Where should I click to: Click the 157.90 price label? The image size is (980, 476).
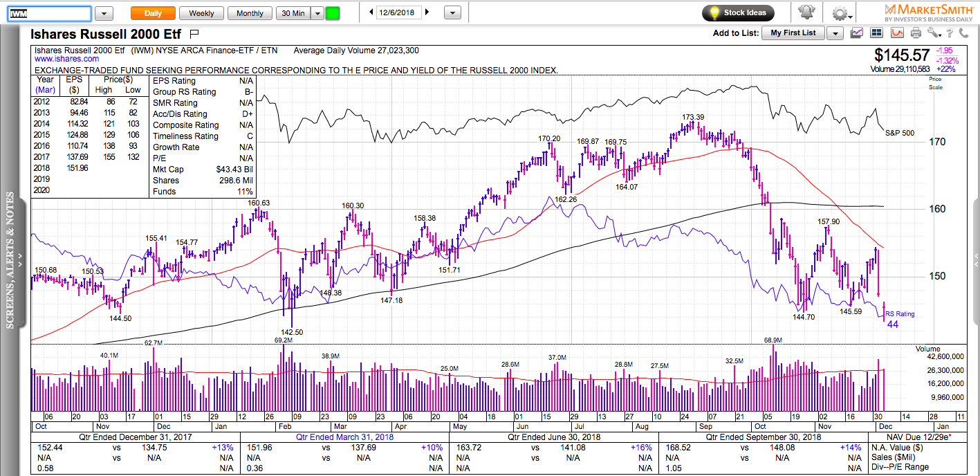(x=829, y=221)
